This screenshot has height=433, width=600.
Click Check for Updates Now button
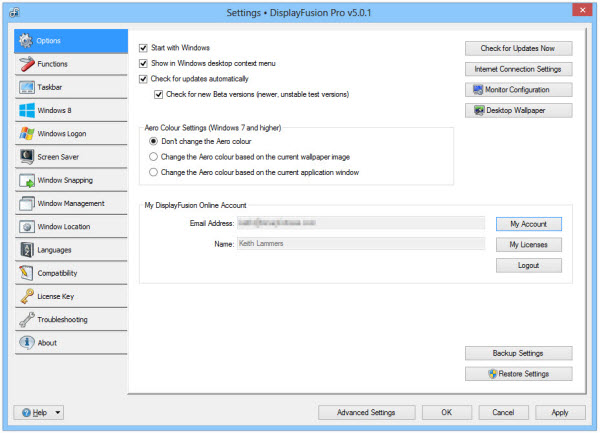(x=518, y=49)
